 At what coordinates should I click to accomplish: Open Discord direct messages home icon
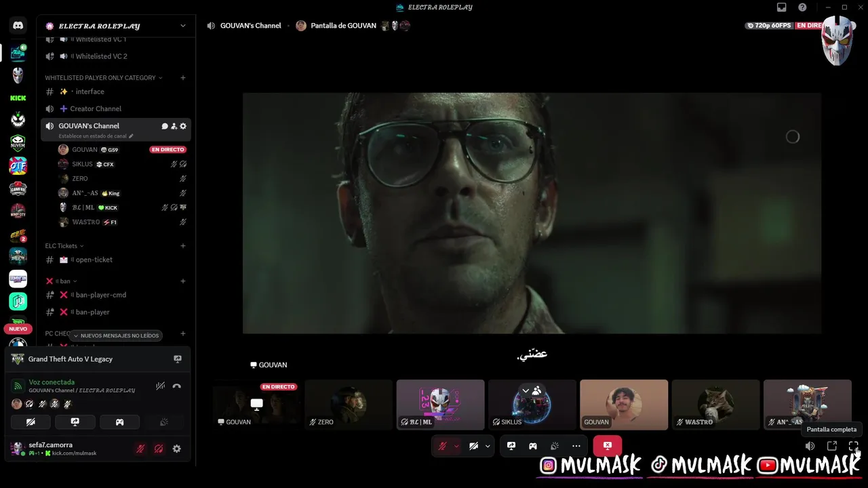[18, 26]
